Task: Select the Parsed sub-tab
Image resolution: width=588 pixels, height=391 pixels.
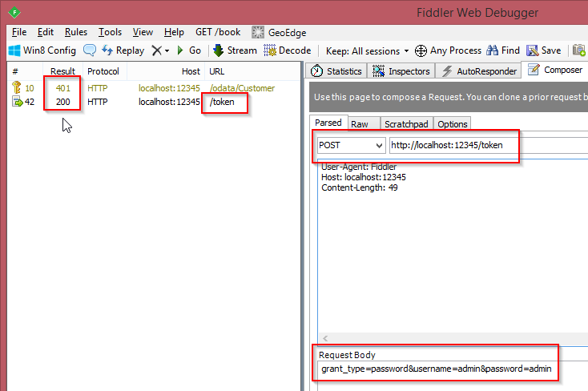Action: click(328, 123)
